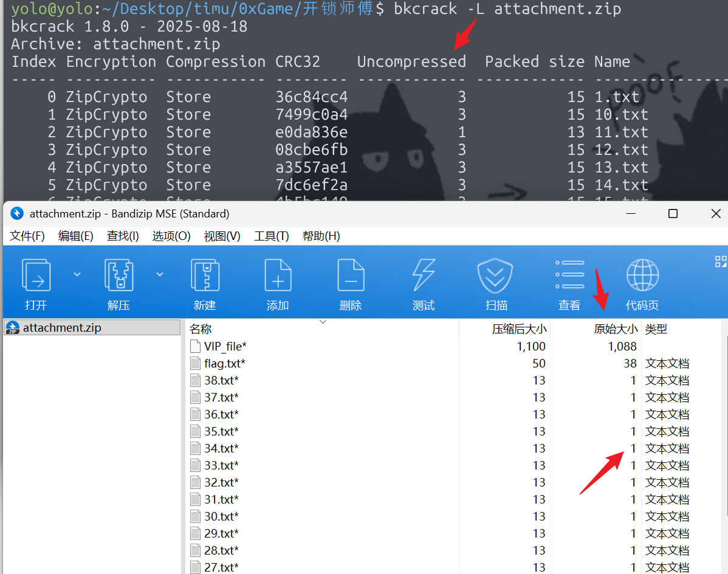The height and width of the screenshot is (574, 728).
Task: Sort by Name (名称) column header
Action: click(201, 329)
